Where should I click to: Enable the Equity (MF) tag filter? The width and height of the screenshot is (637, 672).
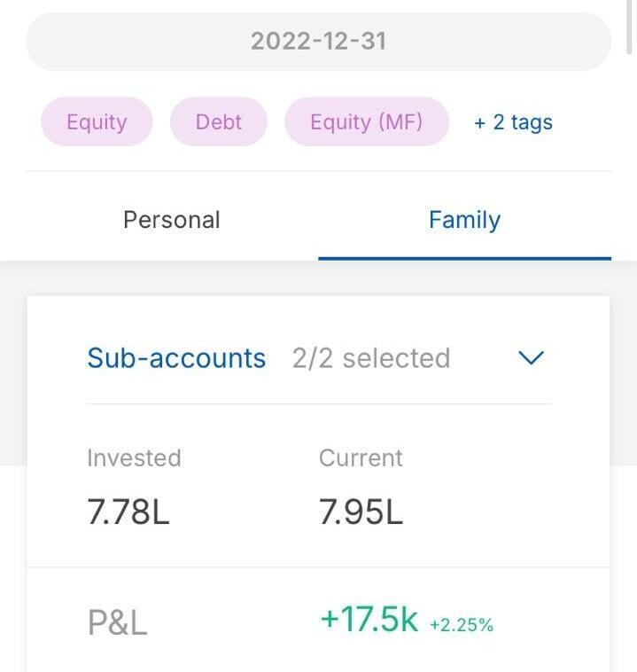click(x=366, y=121)
